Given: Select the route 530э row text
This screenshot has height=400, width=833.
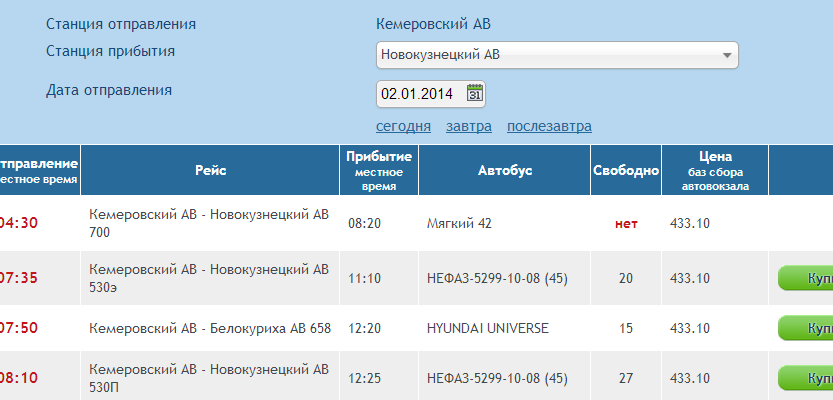Looking at the screenshot, I should point(209,278).
